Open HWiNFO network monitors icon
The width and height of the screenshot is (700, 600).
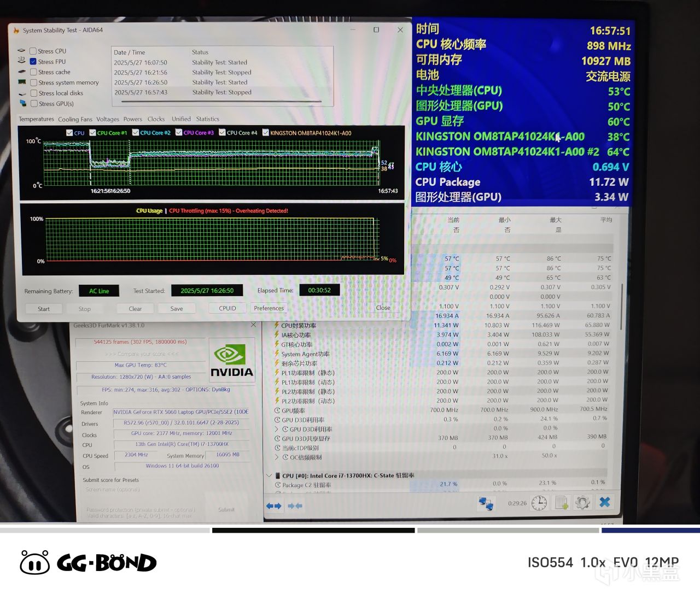(486, 503)
